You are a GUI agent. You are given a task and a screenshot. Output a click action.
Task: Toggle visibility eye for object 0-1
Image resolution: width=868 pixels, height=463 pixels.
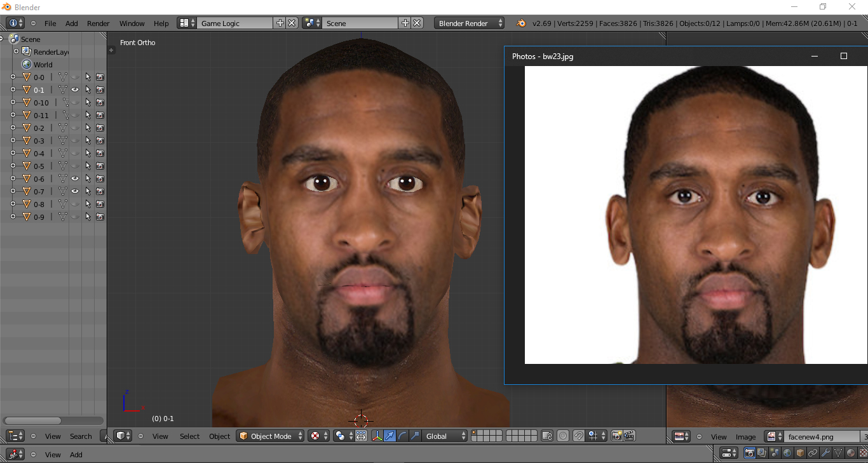pos(75,90)
